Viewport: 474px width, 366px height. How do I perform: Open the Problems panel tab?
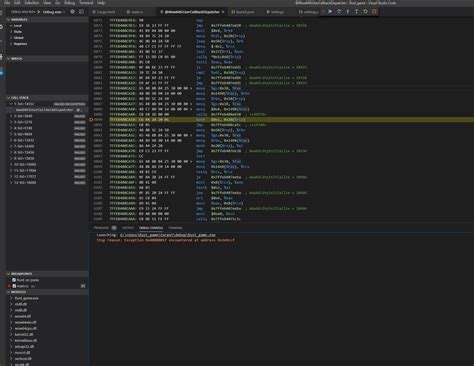tap(105, 228)
